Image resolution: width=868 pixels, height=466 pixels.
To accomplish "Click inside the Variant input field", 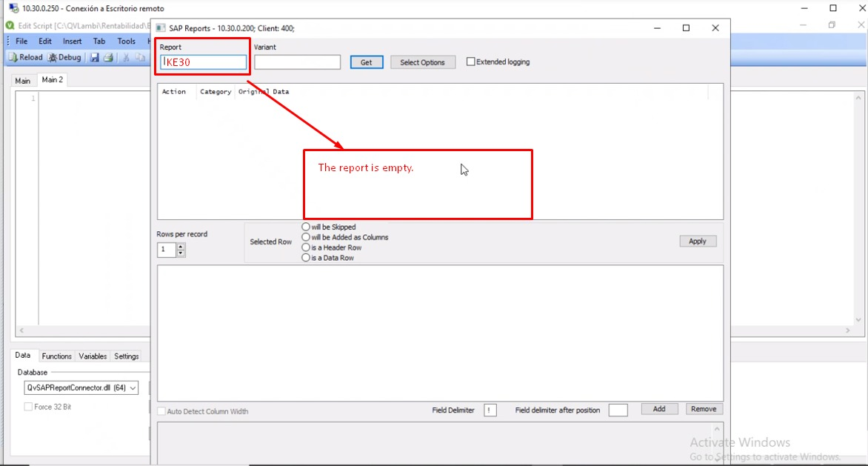I will coord(296,62).
